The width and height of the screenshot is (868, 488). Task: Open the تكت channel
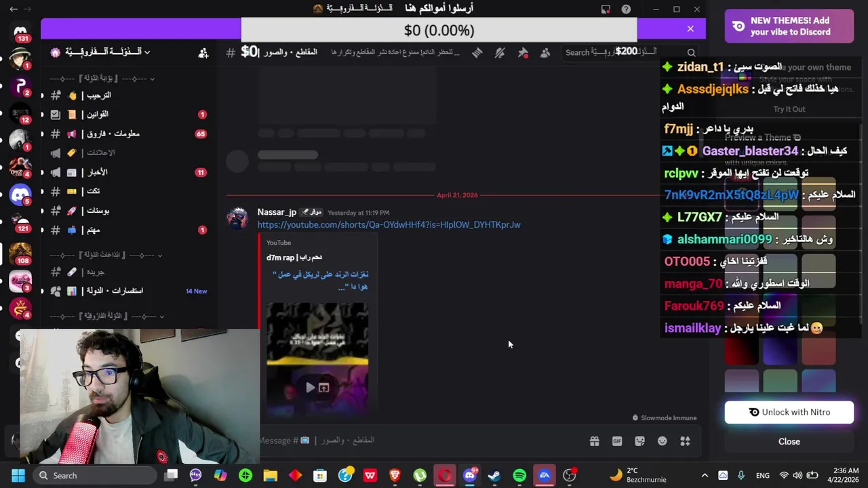(x=129, y=191)
